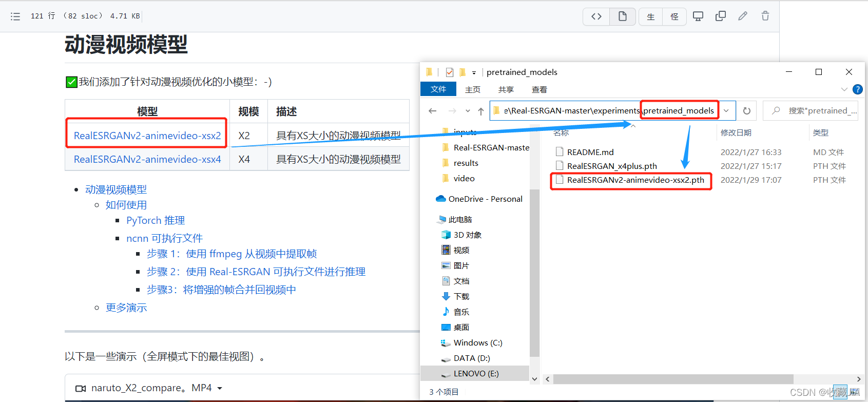
Task: Delete this file trash icon
Action: click(x=765, y=16)
